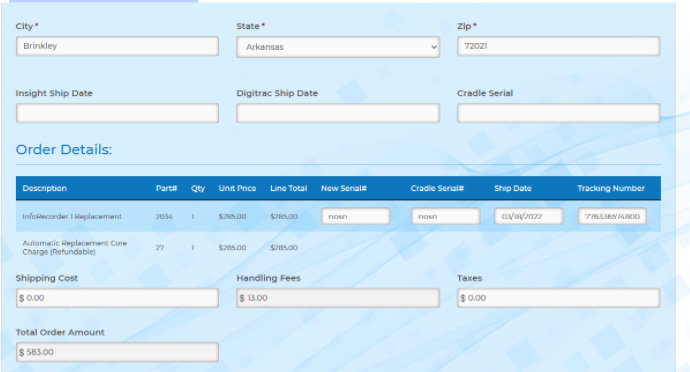Select the New Serial# column header
The width and height of the screenshot is (690, 372).
[x=344, y=188]
